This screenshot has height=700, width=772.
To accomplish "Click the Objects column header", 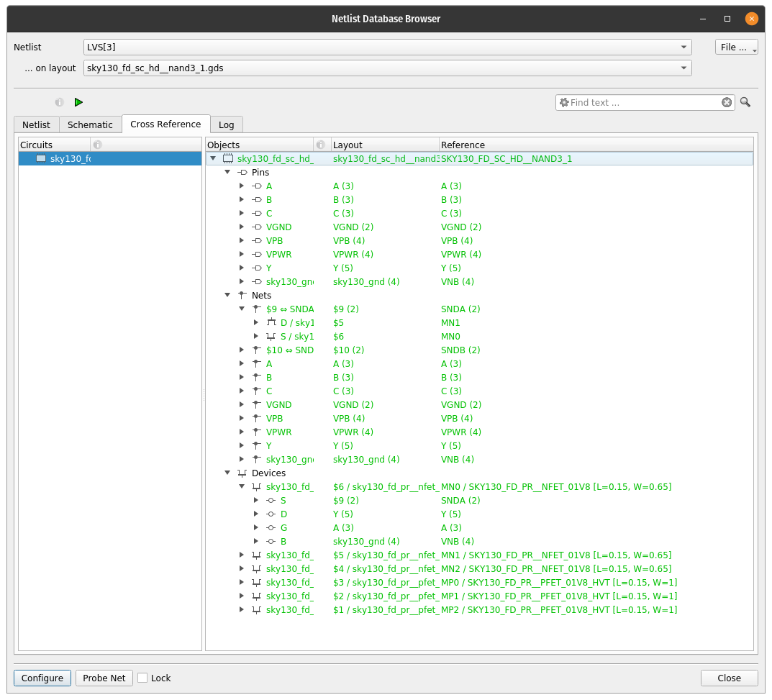I will [260, 145].
